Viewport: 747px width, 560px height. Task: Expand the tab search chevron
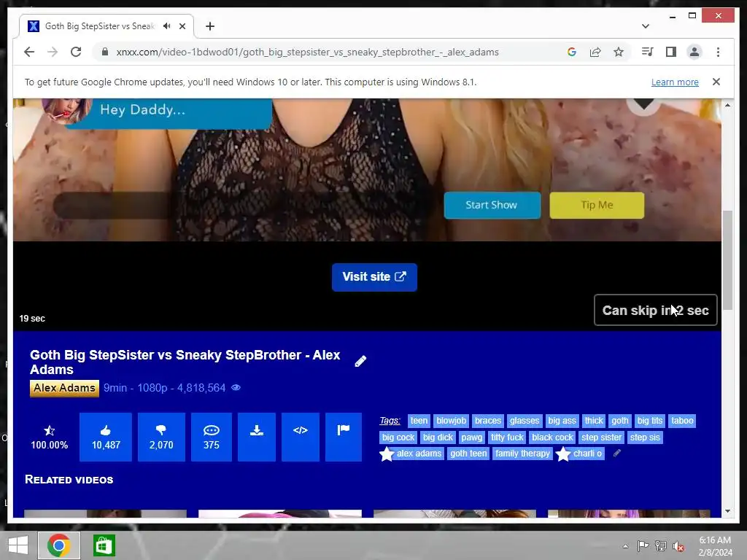coord(645,26)
